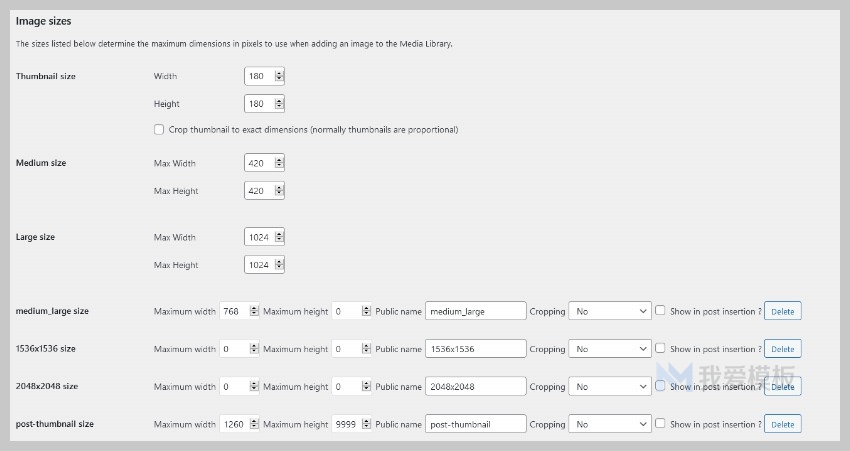
Task: Click the 'Large size' label
Action: click(x=35, y=237)
